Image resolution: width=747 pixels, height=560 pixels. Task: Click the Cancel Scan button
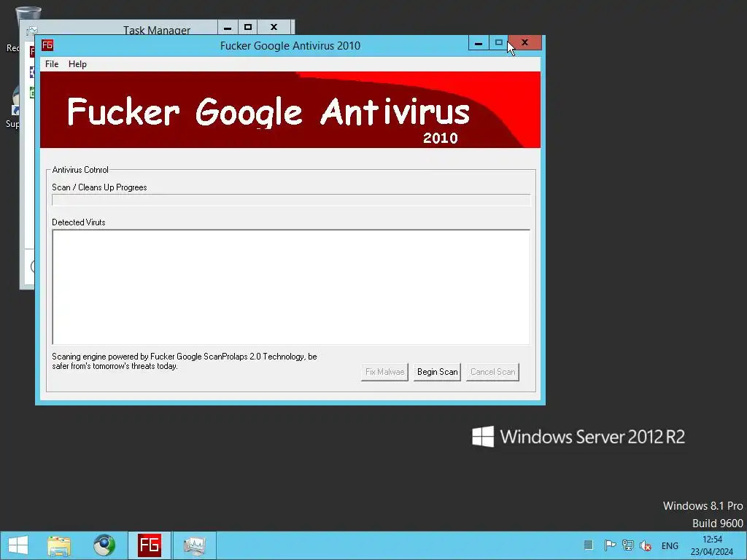[492, 372]
